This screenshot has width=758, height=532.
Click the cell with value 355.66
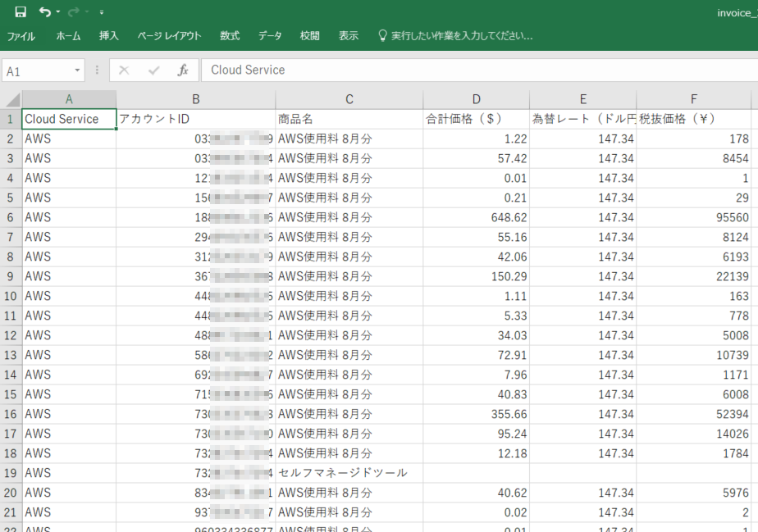(x=476, y=414)
